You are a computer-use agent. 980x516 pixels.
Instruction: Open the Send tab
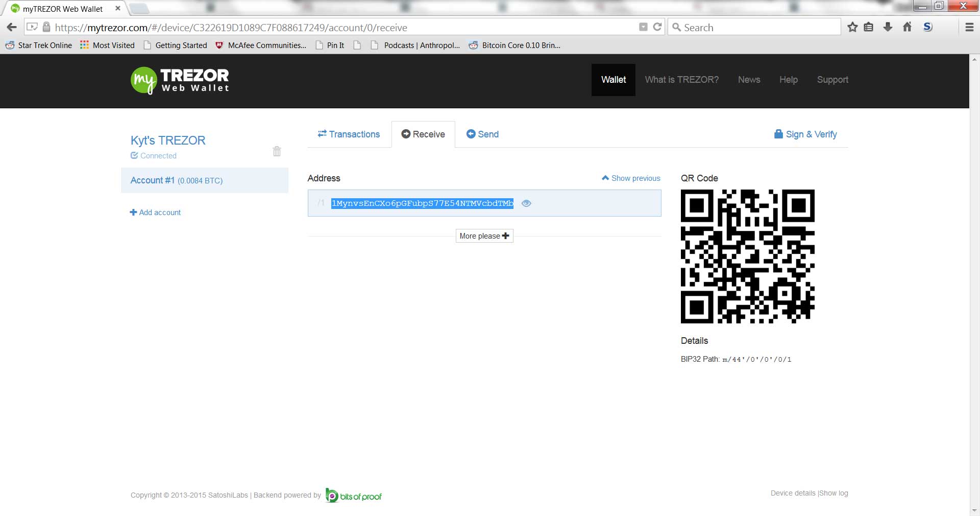(x=482, y=134)
